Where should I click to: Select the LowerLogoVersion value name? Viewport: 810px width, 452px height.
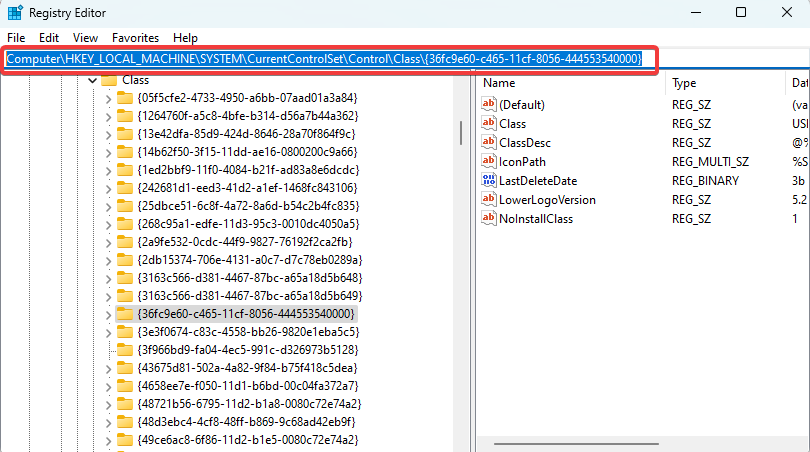pos(547,200)
